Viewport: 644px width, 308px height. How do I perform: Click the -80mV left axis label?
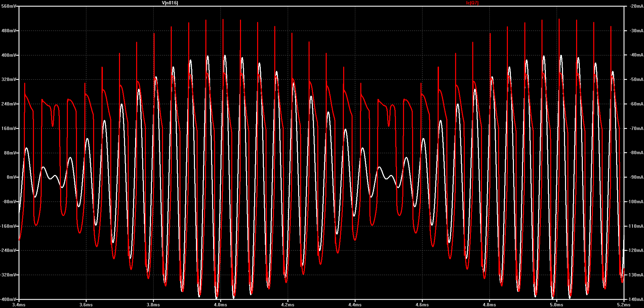pyautogui.click(x=9, y=202)
